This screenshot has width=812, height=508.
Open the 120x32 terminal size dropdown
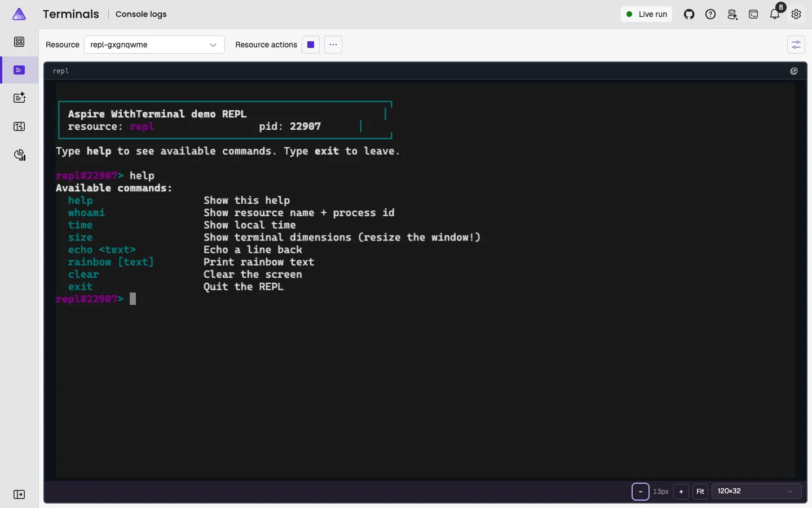(756, 492)
